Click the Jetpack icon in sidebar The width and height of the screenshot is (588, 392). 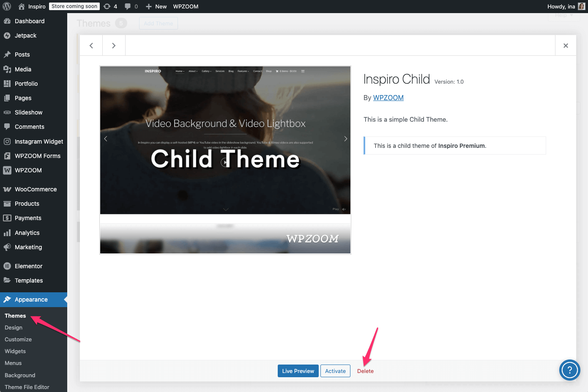[7, 36]
